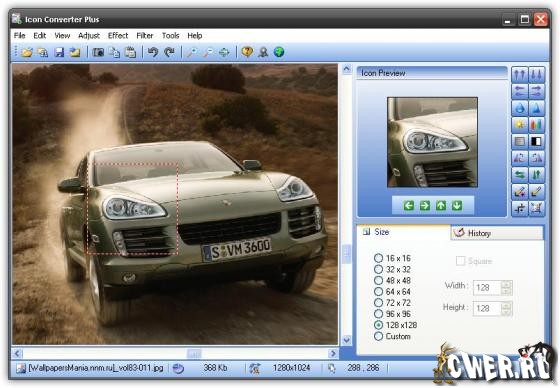Click the undo arrow icon
Viewport: 560px width, 388px height.
tap(152, 52)
